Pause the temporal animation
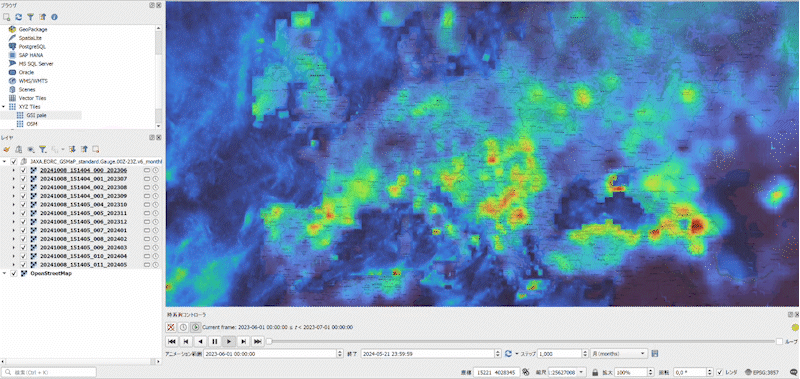 (215, 341)
